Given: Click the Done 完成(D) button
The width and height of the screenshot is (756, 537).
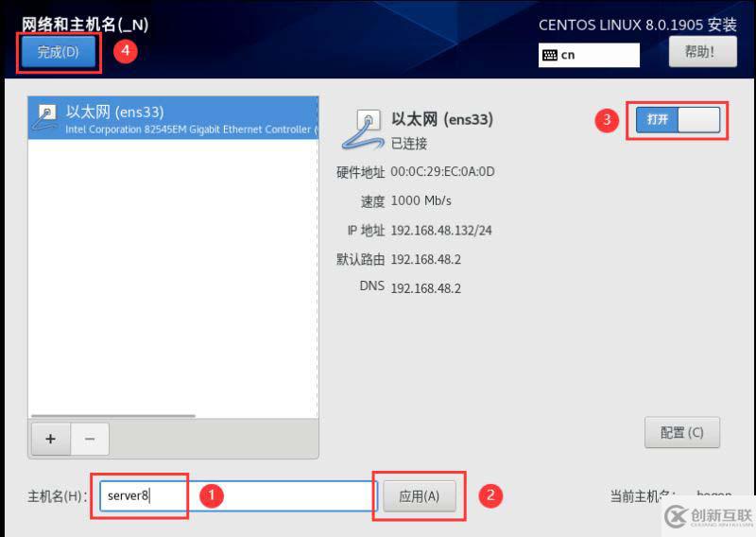Looking at the screenshot, I should 58,52.
